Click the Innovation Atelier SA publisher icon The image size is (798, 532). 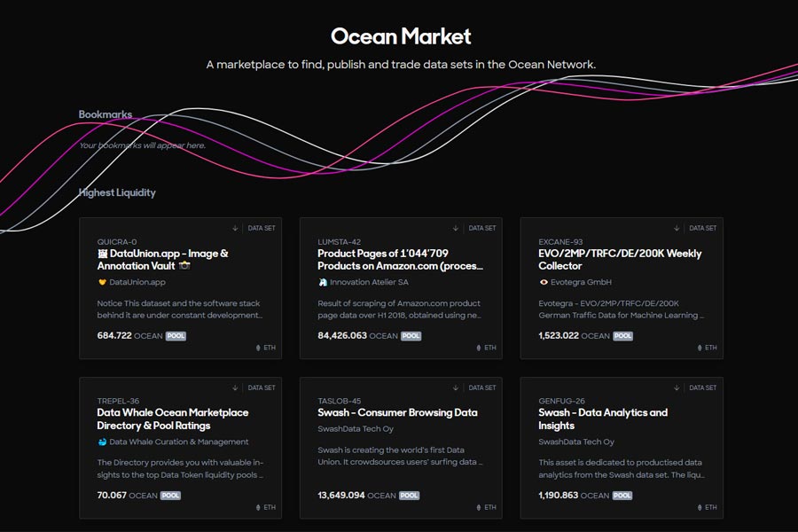coord(323,282)
